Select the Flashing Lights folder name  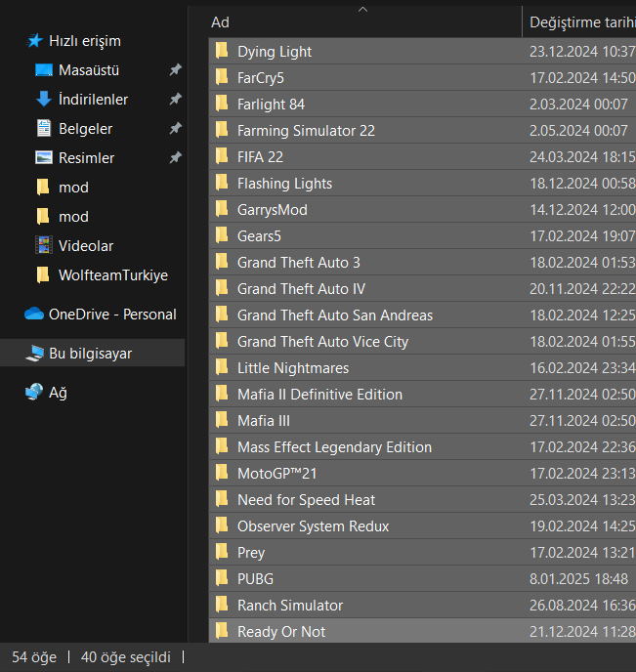(284, 184)
